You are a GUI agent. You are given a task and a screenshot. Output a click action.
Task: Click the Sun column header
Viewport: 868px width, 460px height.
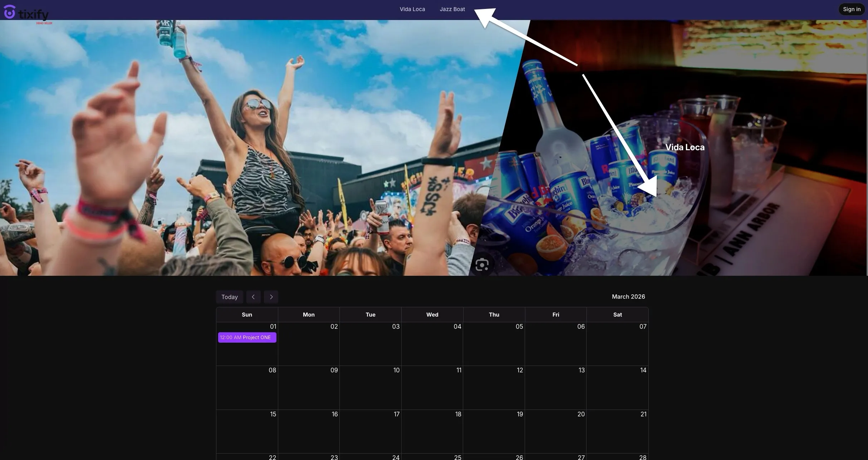tap(247, 315)
